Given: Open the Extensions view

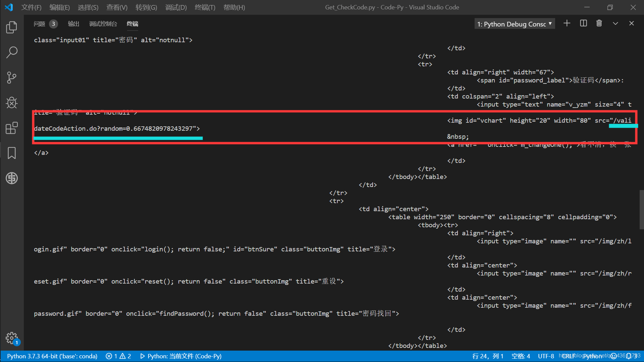Looking at the screenshot, I should coord(12,128).
